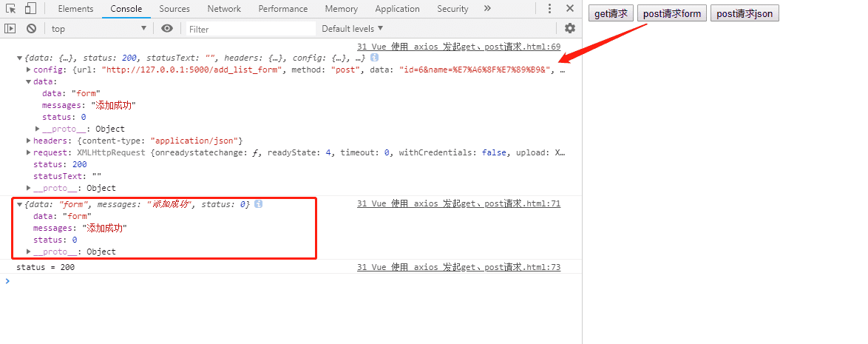The image size is (868, 344).
Task: Activate the inspect element picker icon
Action: [11, 9]
